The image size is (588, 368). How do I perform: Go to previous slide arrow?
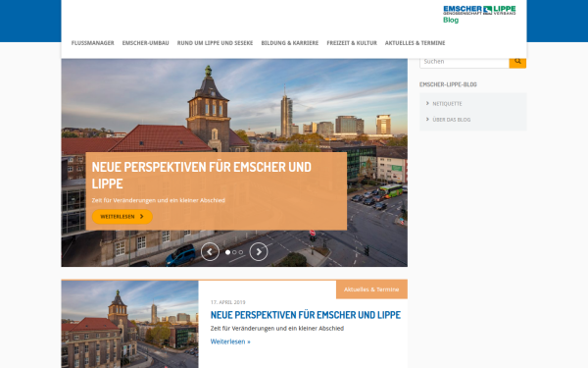[x=210, y=251]
